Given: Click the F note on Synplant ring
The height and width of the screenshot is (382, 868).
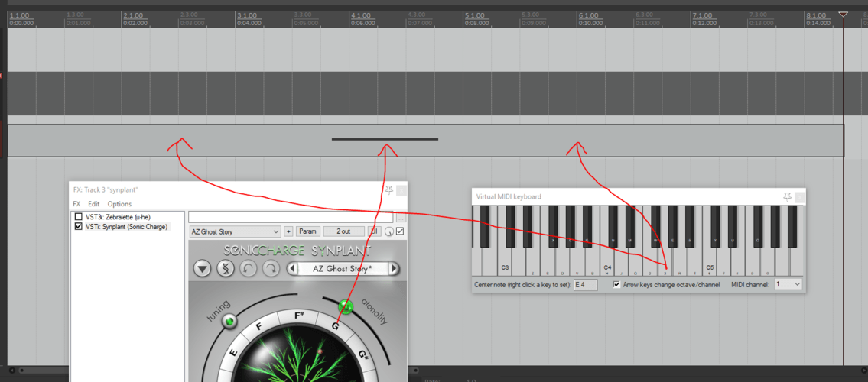Looking at the screenshot, I should [258, 326].
